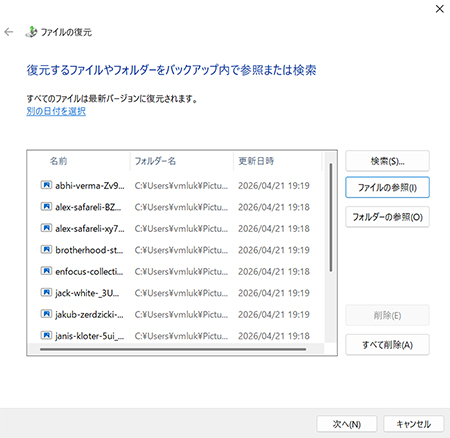This screenshot has height=438, width=450.
Task: Select image icon for abhi-verma-Zv9 file
Action: [46, 185]
